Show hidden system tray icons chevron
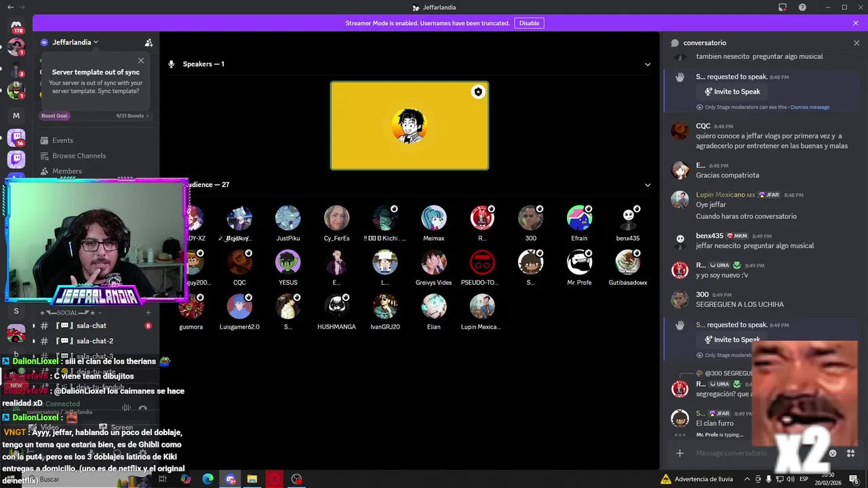 [x=747, y=479]
